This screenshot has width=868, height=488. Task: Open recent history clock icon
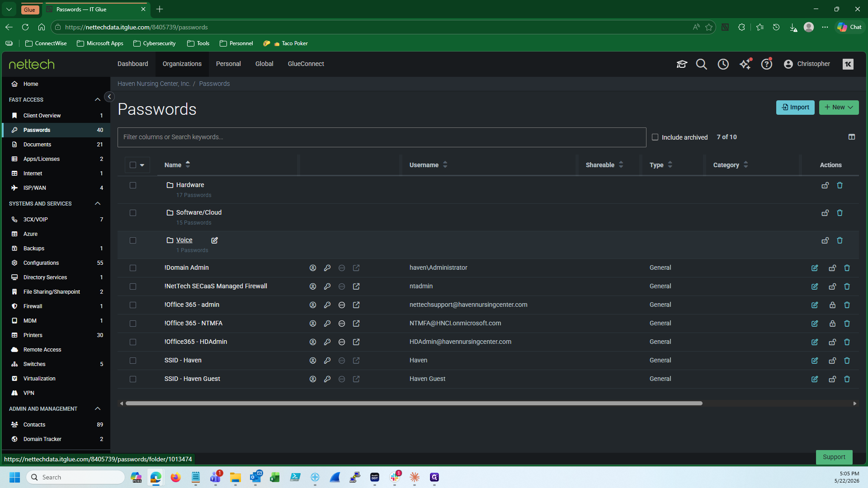point(723,64)
